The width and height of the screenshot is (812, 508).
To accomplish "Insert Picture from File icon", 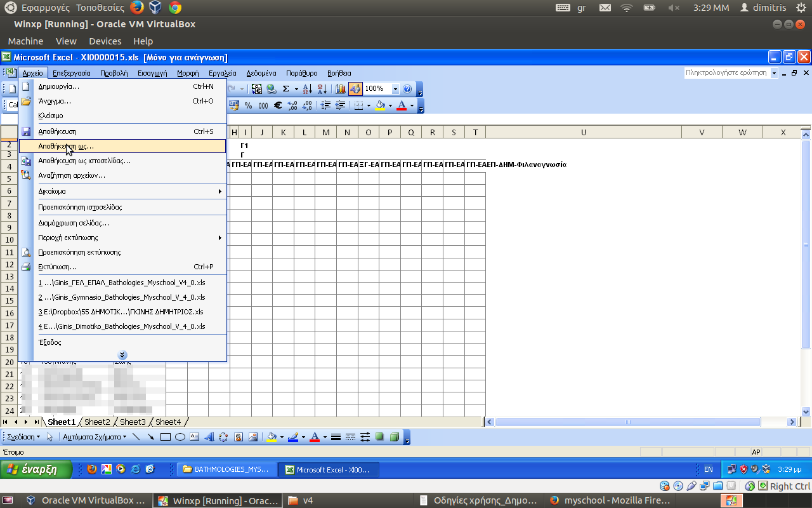I will pos(253,437).
